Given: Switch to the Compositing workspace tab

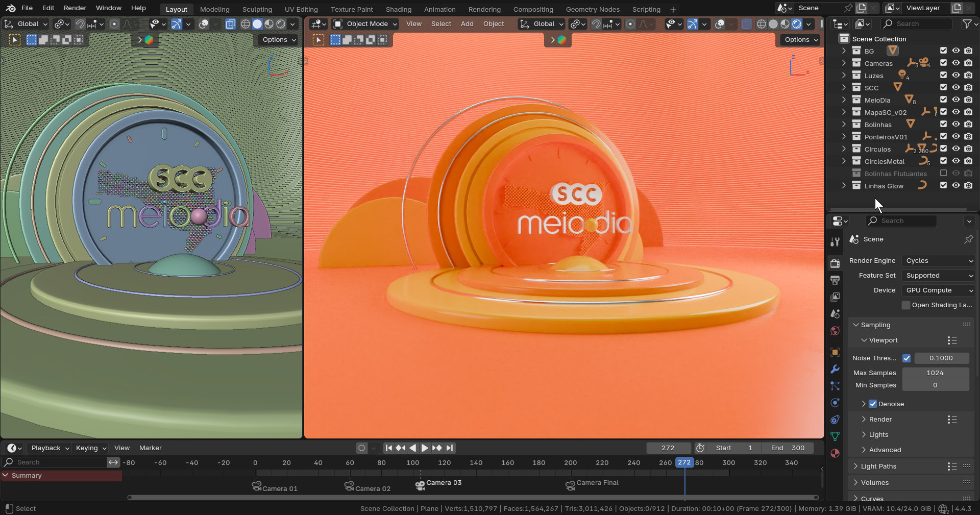Looking at the screenshot, I should 533,9.
